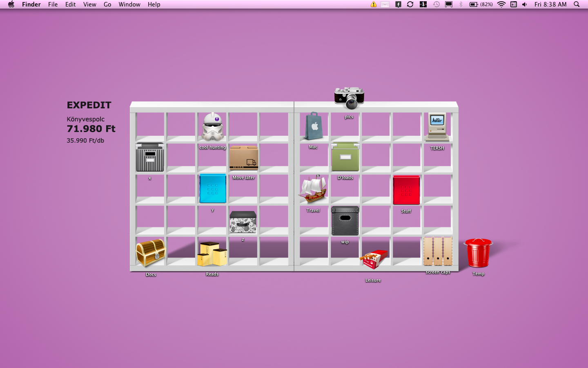Open the Go menu
Screen dimensions: 588x368
[x=107, y=4]
